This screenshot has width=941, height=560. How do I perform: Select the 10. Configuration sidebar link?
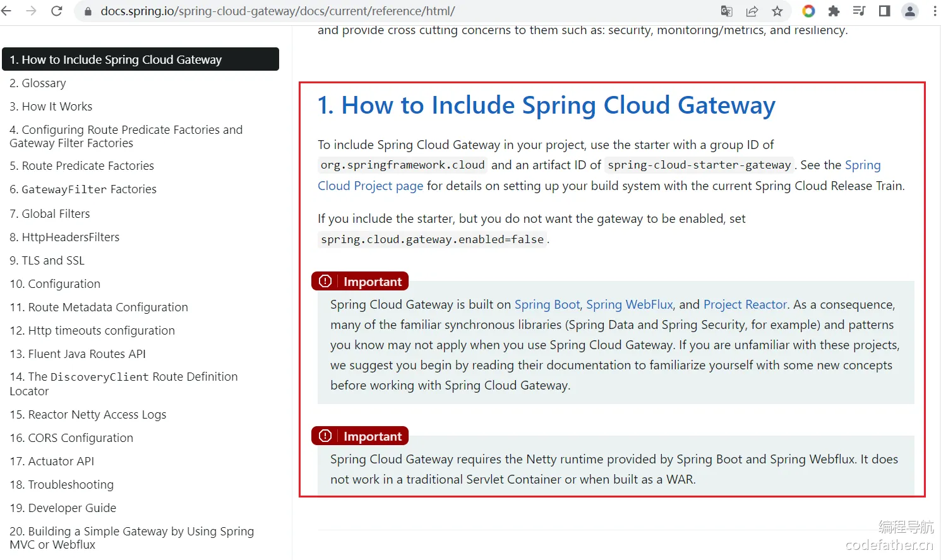(55, 284)
